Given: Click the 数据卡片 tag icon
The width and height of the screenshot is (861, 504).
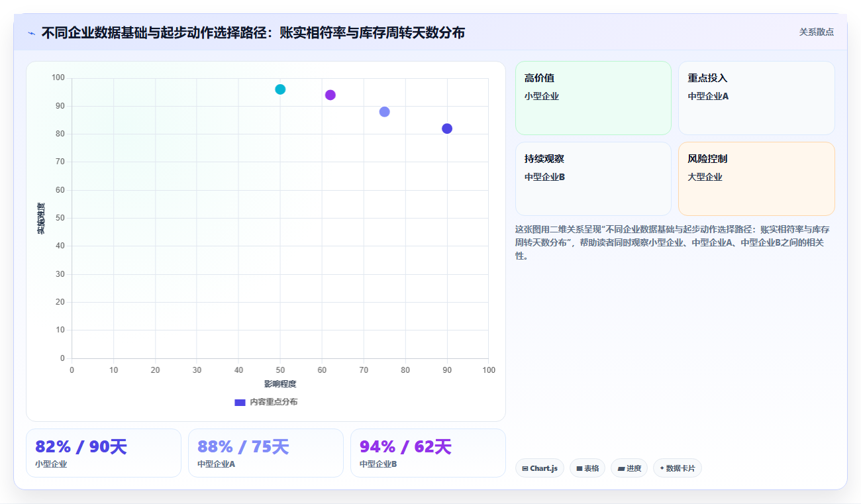Looking at the screenshot, I should coord(662,468).
